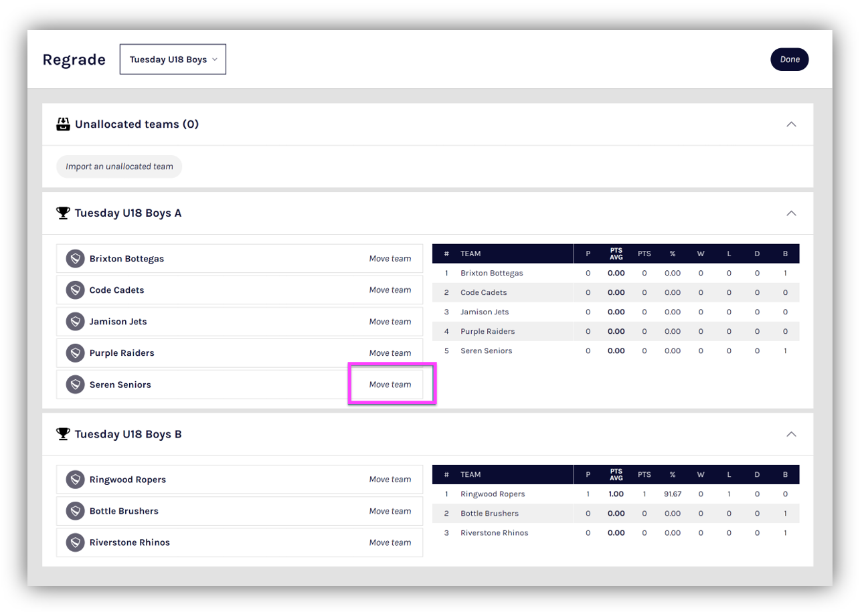Click the Riverstone Rhinos shield icon

[75, 542]
